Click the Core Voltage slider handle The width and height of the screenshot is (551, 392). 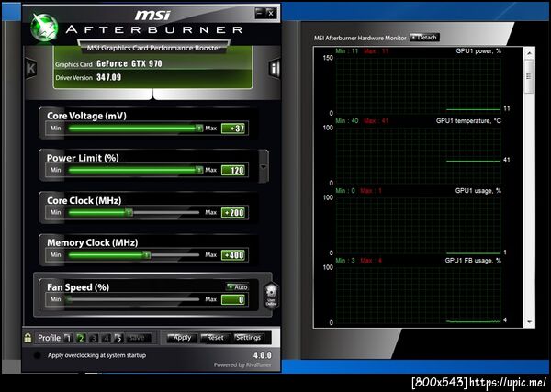click(x=199, y=129)
